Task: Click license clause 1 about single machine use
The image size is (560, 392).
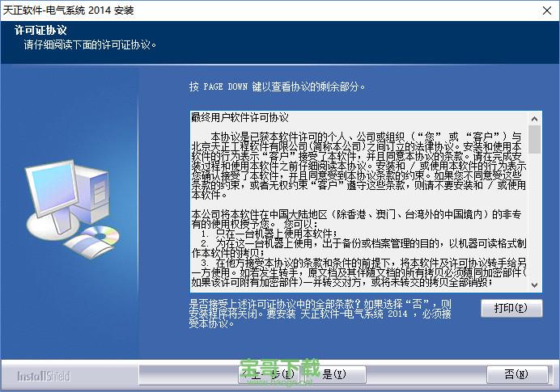Action: point(267,233)
